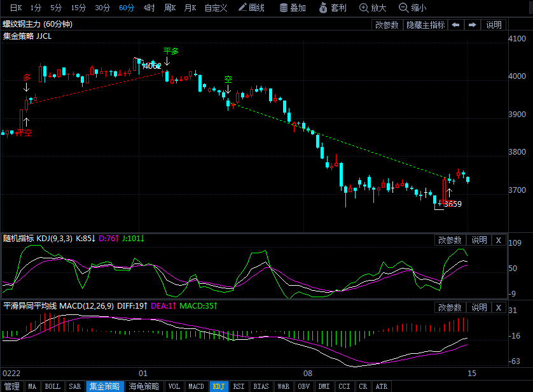Switch to the 30分 period
Screen dimensions: 533x392
point(102,8)
